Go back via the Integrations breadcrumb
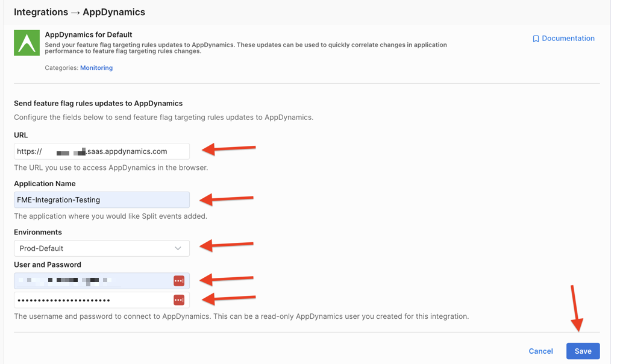This screenshot has height=364, width=617. coord(40,12)
